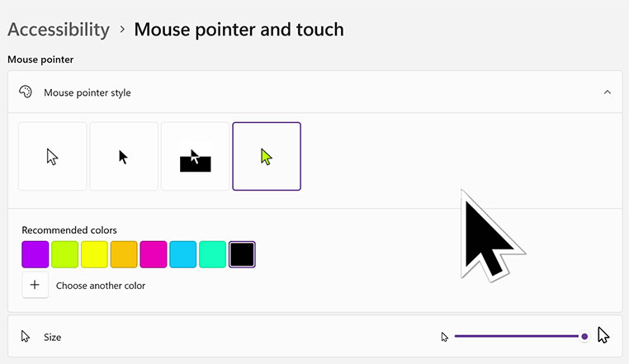Click the large pointer icon right of slider
Image resolution: width=629 pixels, height=364 pixels.
pos(603,335)
